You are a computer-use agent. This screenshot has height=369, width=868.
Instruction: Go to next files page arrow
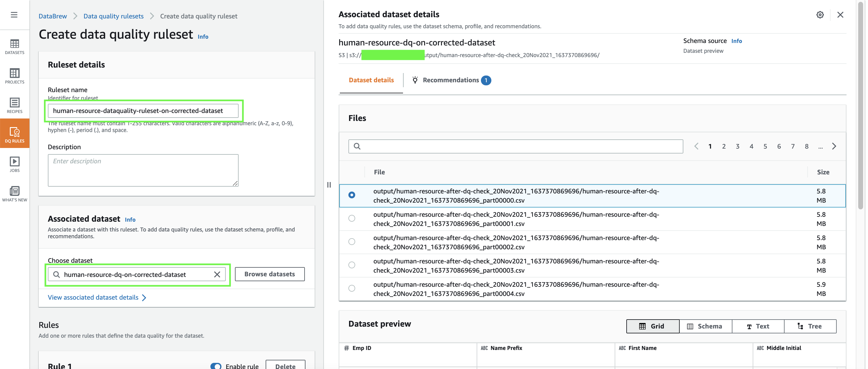click(x=834, y=146)
